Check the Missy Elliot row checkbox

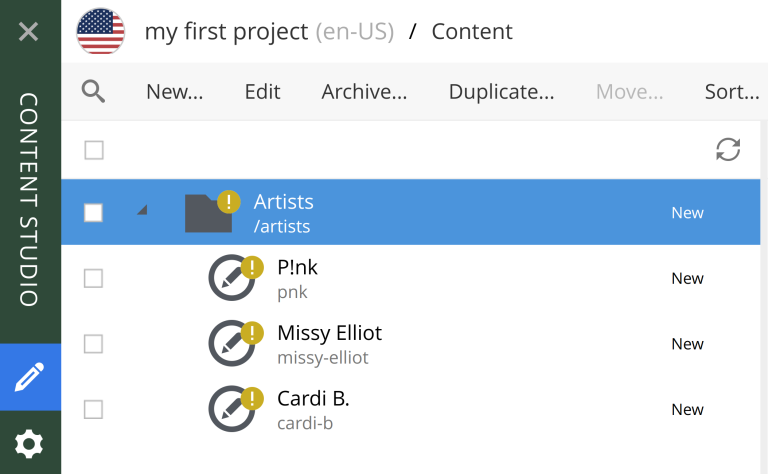coord(94,344)
